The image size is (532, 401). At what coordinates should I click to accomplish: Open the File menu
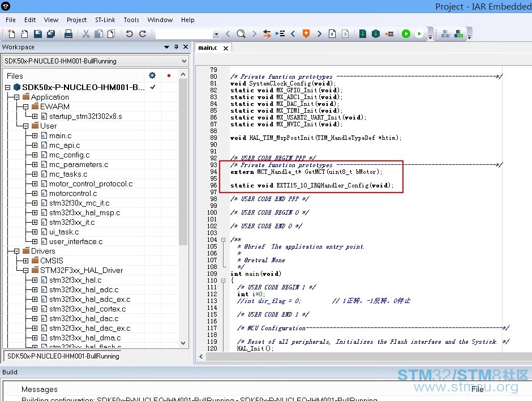pyautogui.click(x=11, y=20)
